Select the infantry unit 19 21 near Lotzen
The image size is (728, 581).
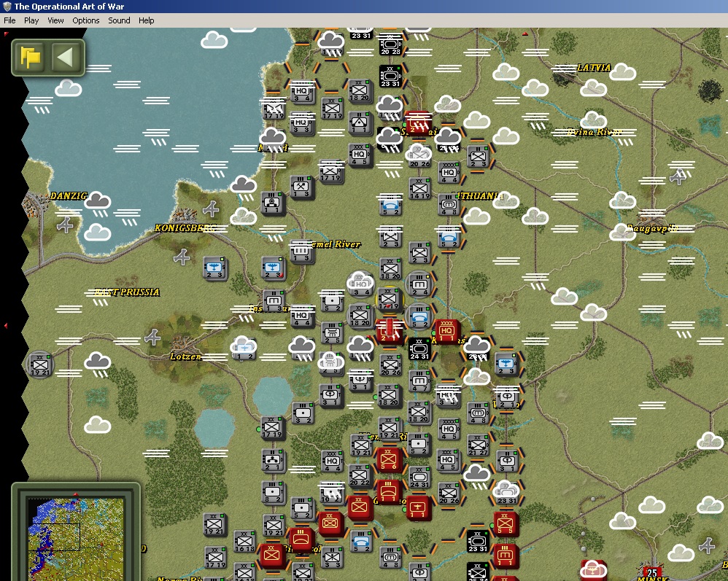point(40,364)
